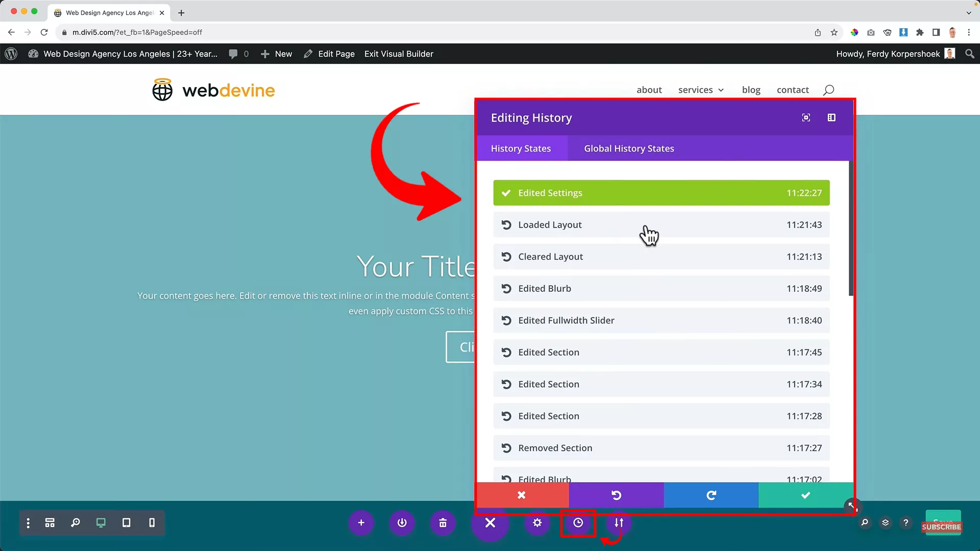Screen dimensions: 980x551
Task: Expand Editing History panel to fullscreen
Action: (805, 117)
